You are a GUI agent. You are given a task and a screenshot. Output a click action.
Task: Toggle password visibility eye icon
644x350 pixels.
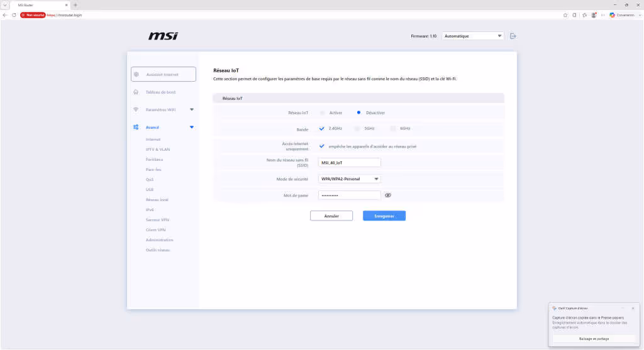387,195
